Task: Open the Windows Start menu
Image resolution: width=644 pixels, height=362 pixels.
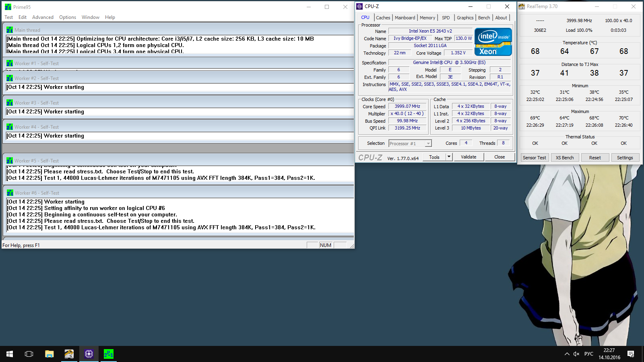Action: click(10, 354)
